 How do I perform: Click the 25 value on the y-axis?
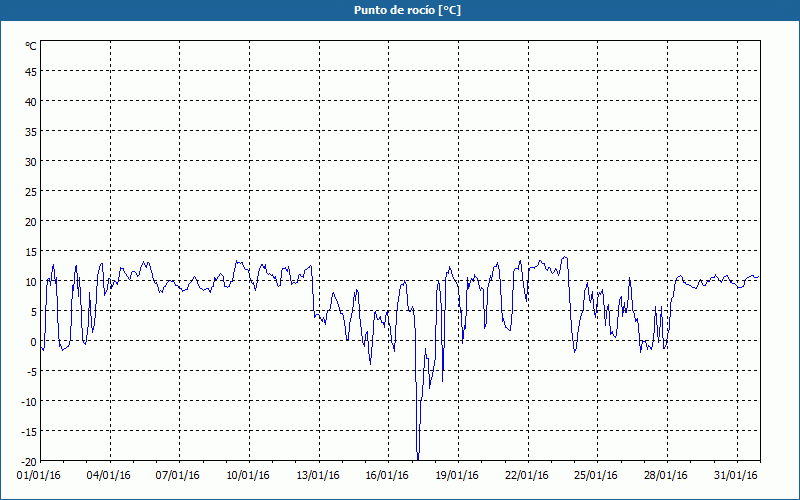click(31, 192)
